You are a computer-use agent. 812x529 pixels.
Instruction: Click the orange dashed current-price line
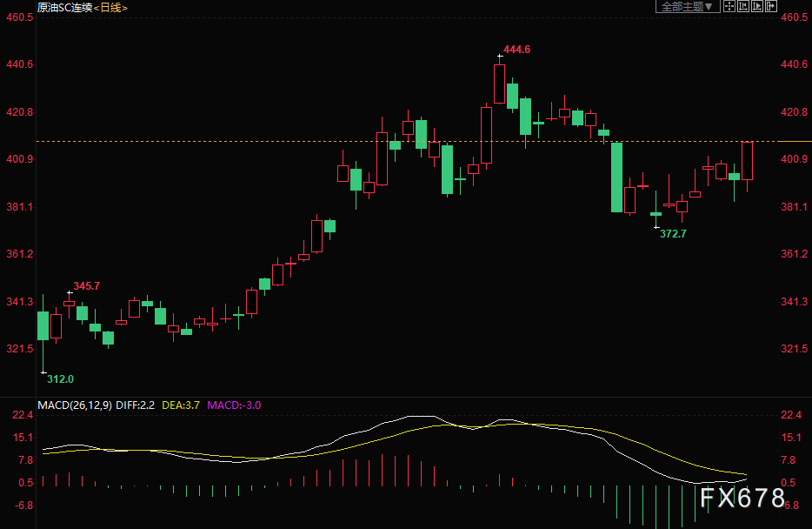[x=406, y=141]
